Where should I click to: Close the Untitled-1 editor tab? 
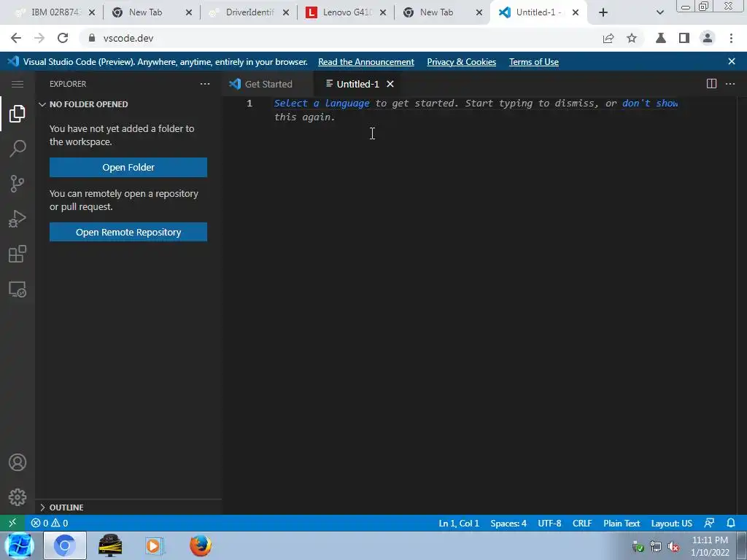(x=390, y=84)
